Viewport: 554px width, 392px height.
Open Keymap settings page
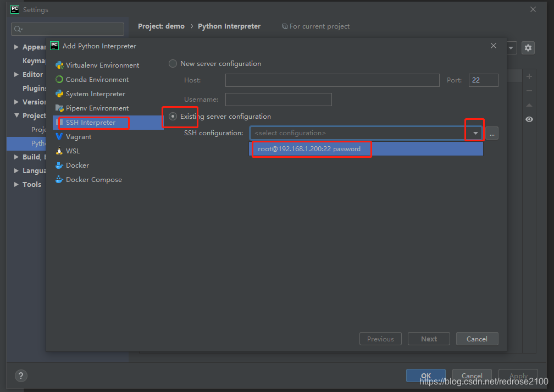[34, 61]
